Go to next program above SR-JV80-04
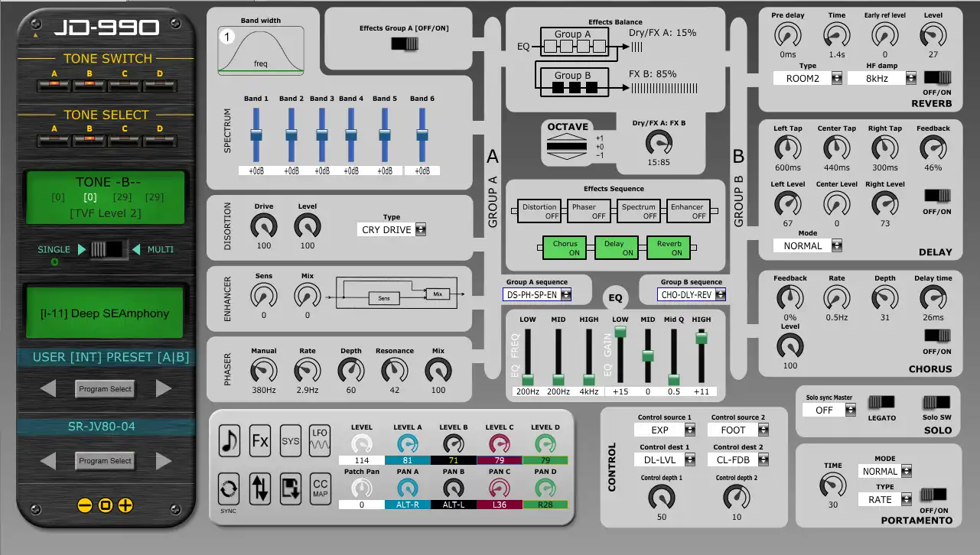Screen dimensions: 980x555 (163, 388)
